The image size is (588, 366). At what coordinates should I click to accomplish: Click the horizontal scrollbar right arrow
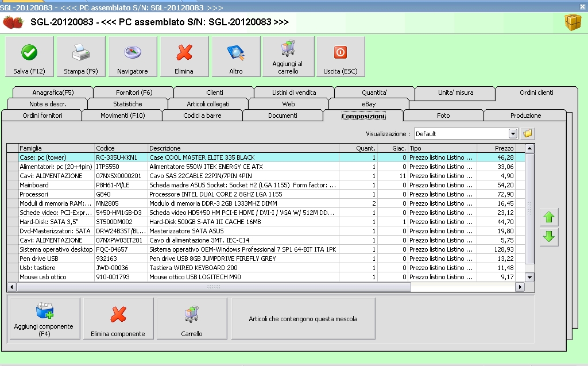[x=520, y=287]
